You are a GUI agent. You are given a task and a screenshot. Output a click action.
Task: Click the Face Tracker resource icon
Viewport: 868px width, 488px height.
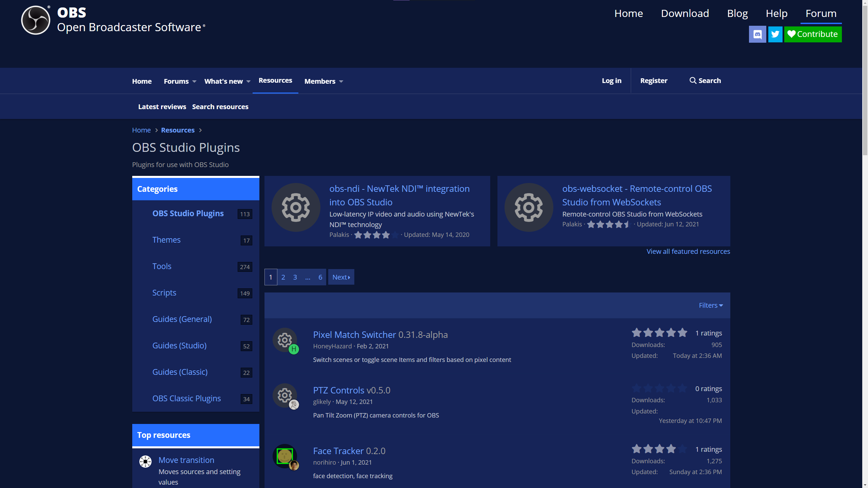point(284,455)
